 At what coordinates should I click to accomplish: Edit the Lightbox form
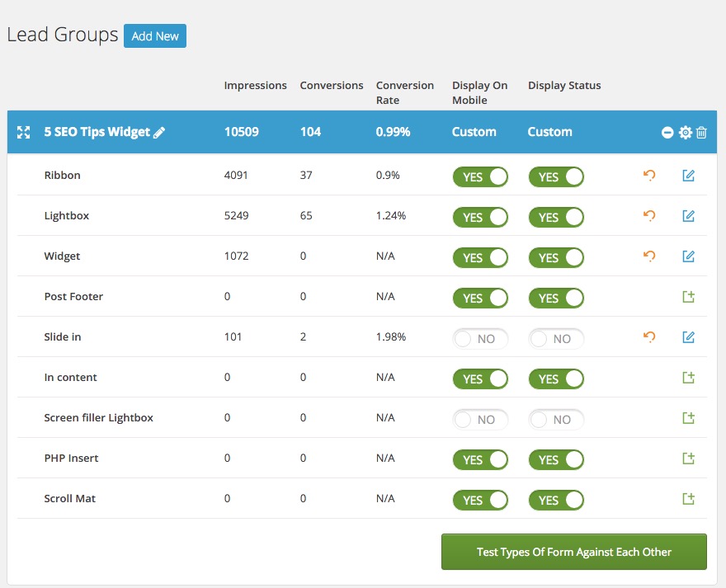pos(689,216)
